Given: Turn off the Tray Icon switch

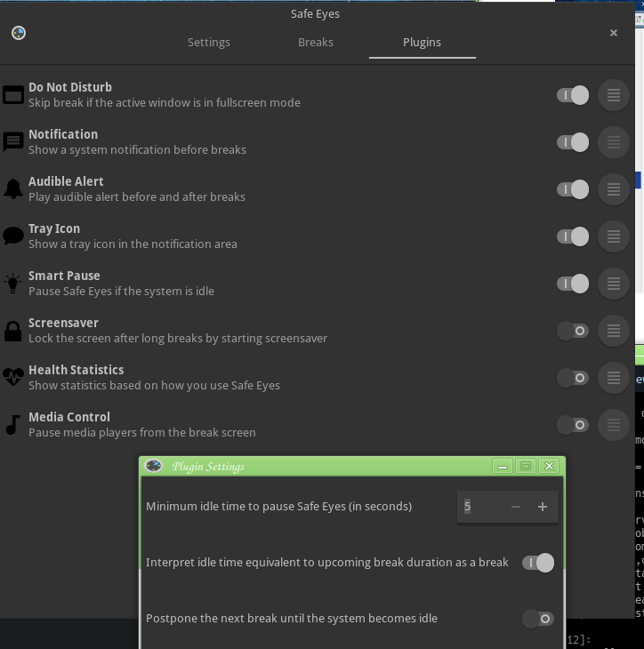Looking at the screenshot, I should click(x=573, y=236).
